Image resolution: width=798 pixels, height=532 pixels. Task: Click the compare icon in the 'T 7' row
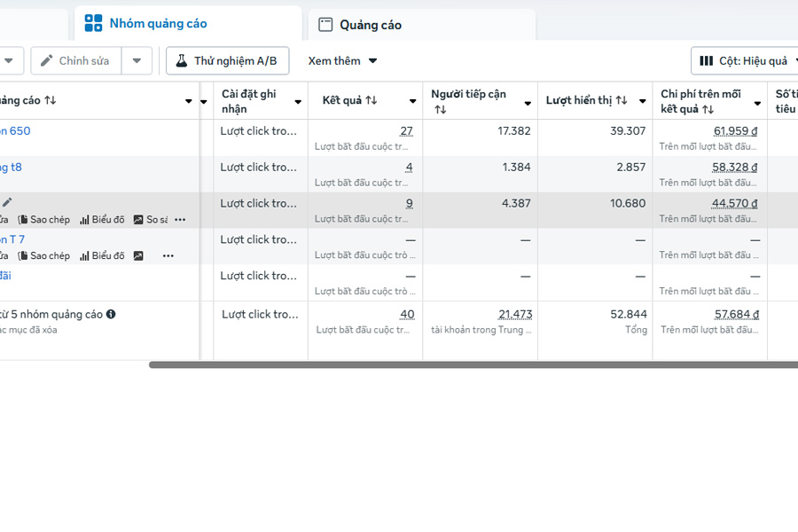coord(138,255)
